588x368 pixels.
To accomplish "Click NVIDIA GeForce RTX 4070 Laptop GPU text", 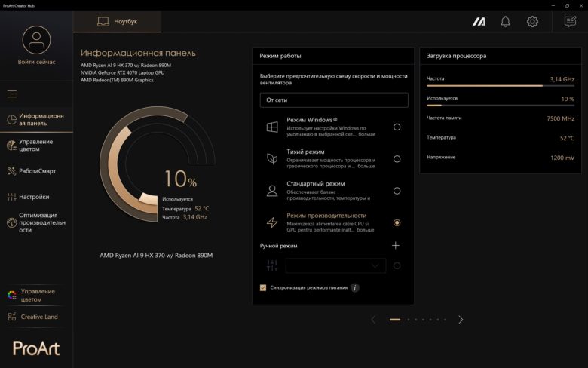I will coord(122,73).
